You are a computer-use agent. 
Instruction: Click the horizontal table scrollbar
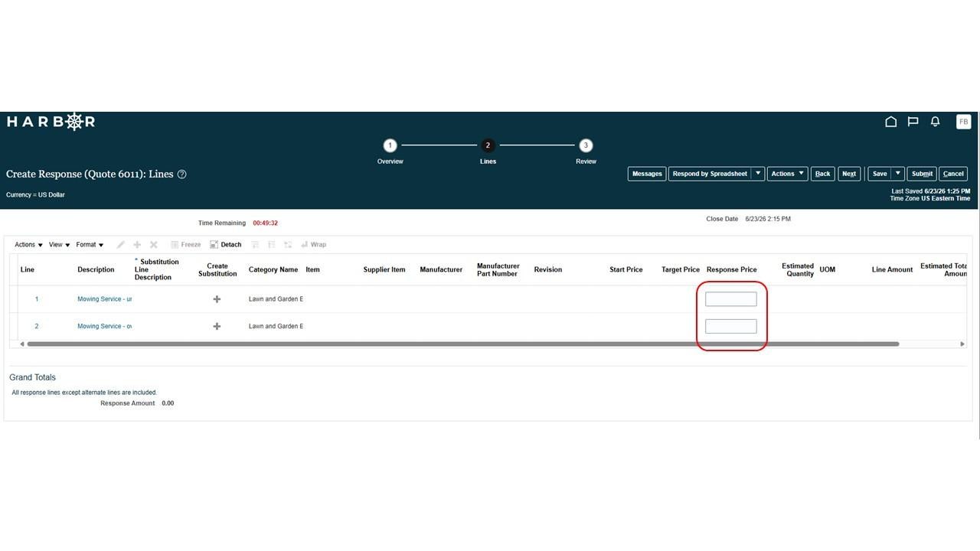coord(462,344)
